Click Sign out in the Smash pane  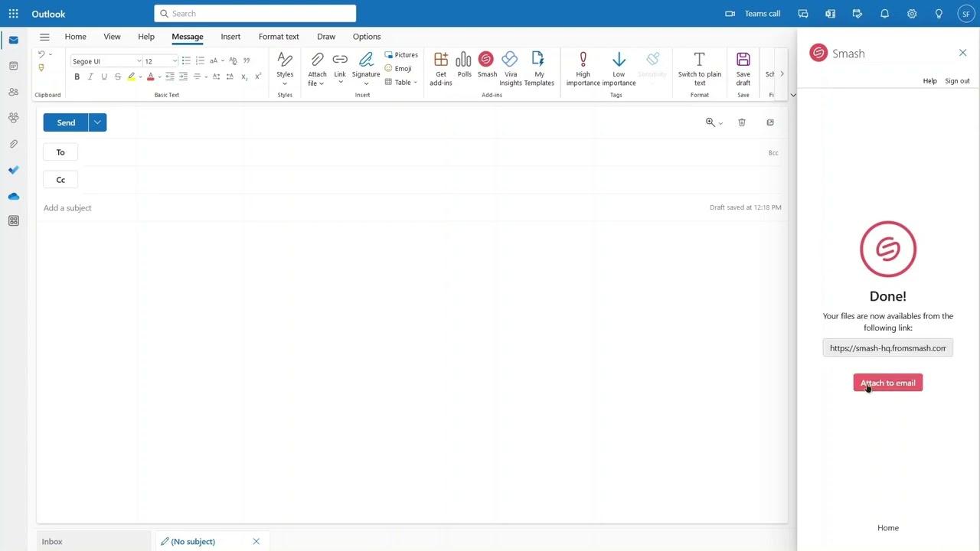pyautogui.click(x=957, y=81)
